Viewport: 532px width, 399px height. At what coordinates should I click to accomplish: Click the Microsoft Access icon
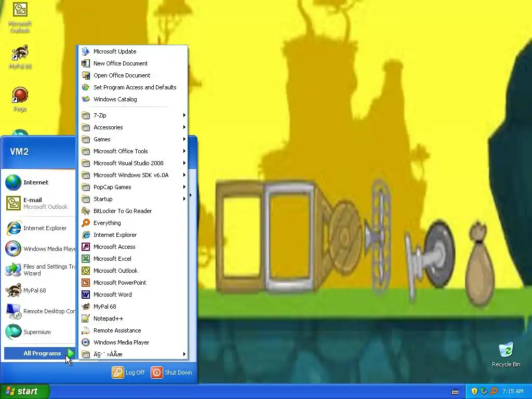point(86,247)
